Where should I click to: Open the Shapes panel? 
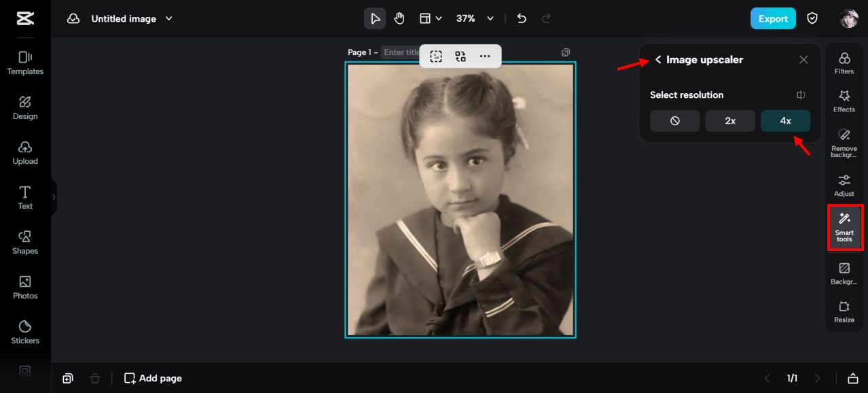tap(25, 243)
